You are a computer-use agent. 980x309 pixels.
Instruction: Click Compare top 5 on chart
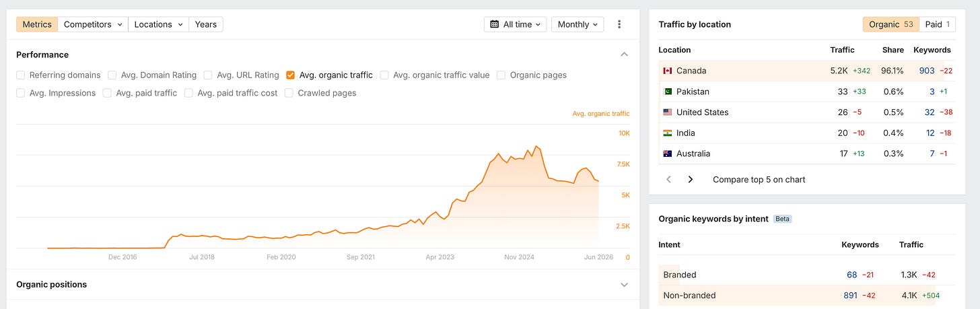(759, 180)
